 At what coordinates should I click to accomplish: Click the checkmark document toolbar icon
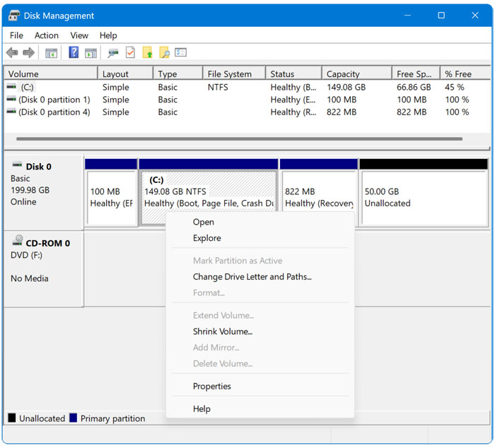pyautogui.click(x=130, y=52)
